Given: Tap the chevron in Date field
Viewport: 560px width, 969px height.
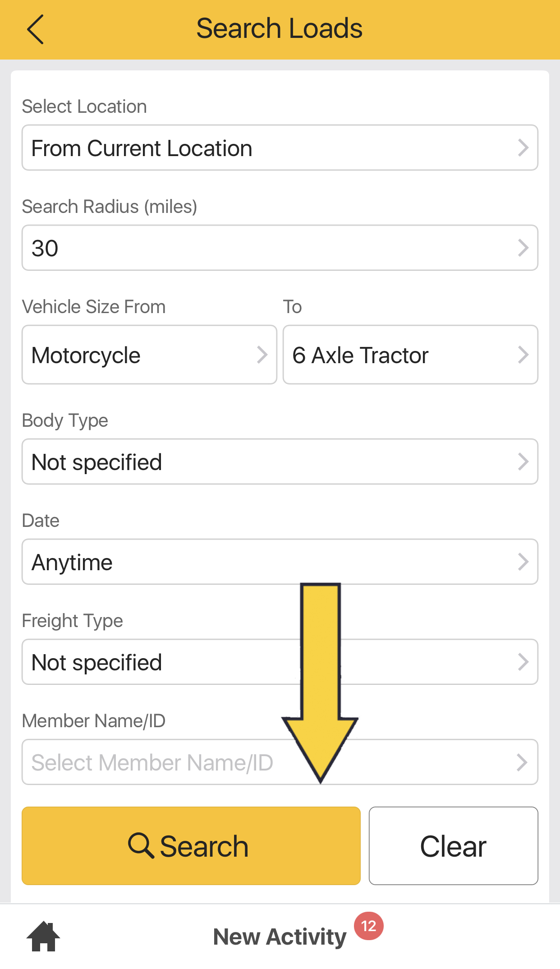Looking at the screenshot, I should [x=523, y=562].
